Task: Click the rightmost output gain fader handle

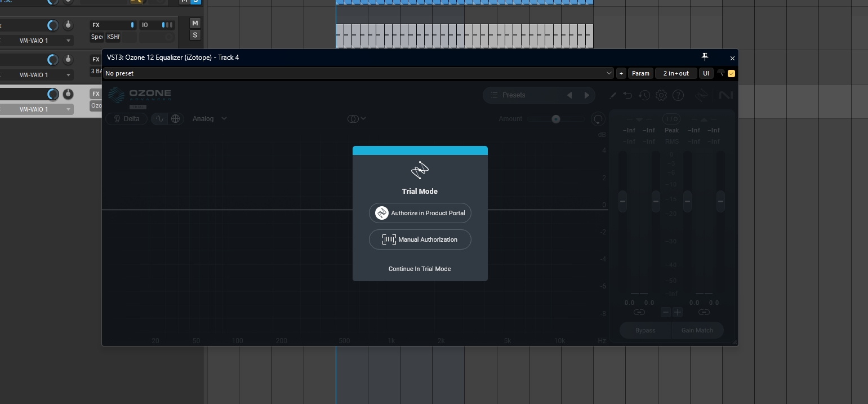Action: tap(720, 201)
